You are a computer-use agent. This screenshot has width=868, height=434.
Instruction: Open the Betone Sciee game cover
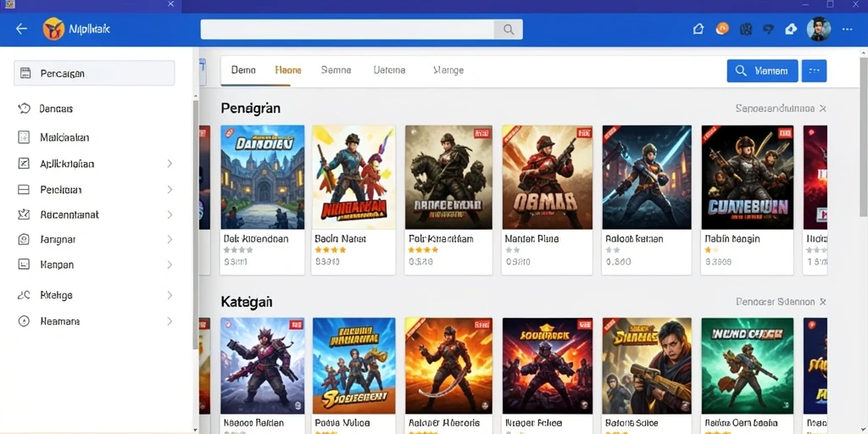(x=647, y=365)
